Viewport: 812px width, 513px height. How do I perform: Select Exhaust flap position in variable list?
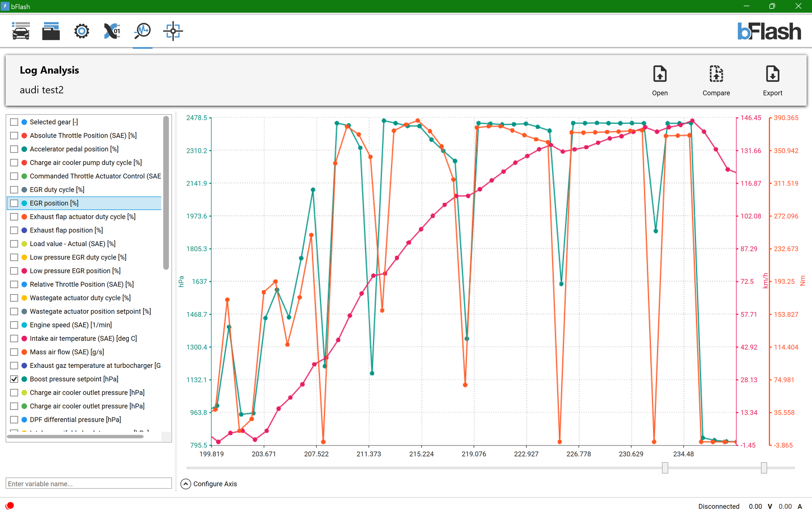tap(66, 230)
